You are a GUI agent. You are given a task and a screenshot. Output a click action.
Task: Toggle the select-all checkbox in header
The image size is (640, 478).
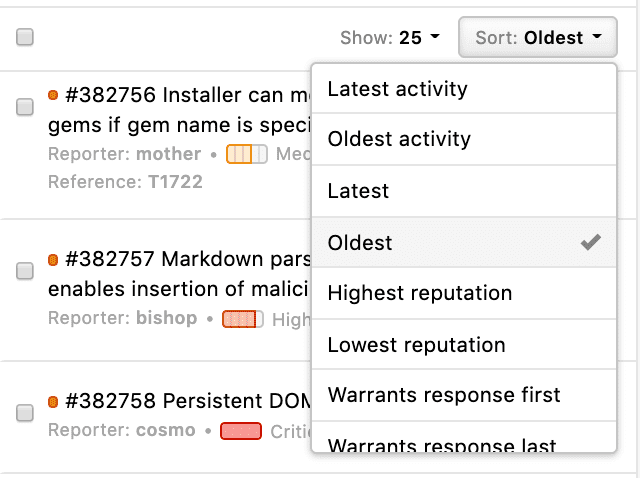tap(25, 37)
